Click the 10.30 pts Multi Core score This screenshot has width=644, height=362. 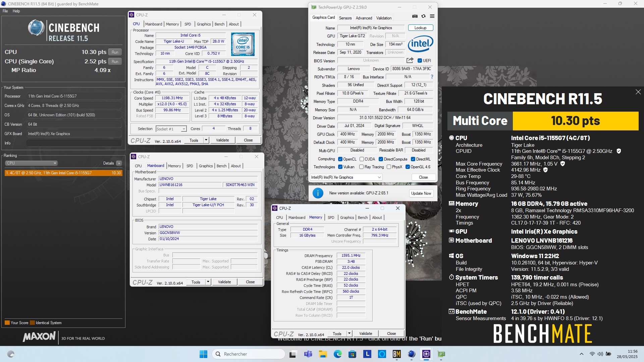(x=575, y=121)
